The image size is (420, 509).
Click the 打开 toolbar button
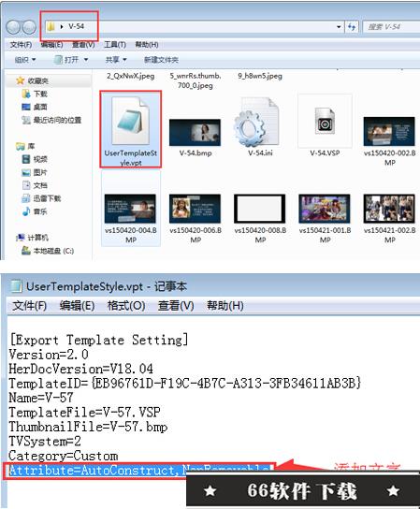coord(68,60)
